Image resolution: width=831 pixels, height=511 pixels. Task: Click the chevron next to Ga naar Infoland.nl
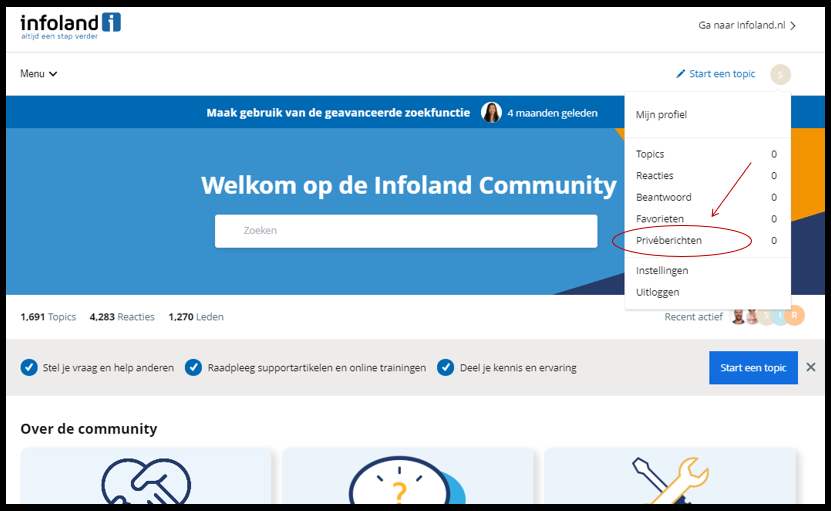pos(793,25)
